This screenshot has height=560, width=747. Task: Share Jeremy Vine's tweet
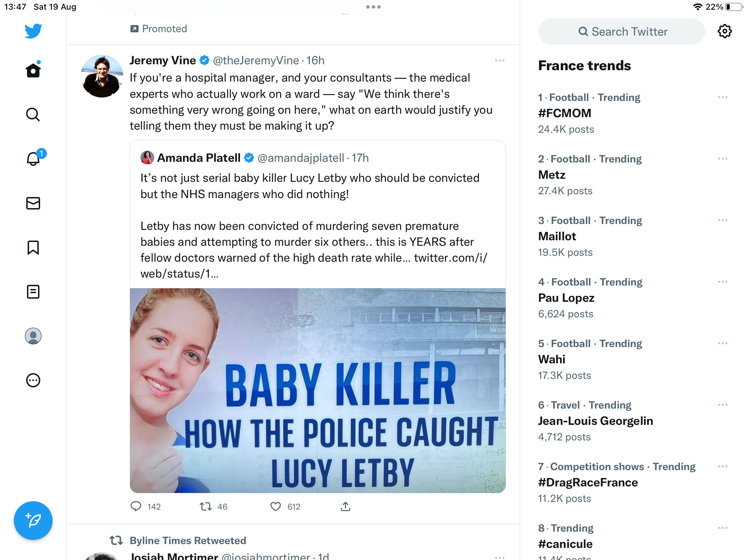click(345, 507)
